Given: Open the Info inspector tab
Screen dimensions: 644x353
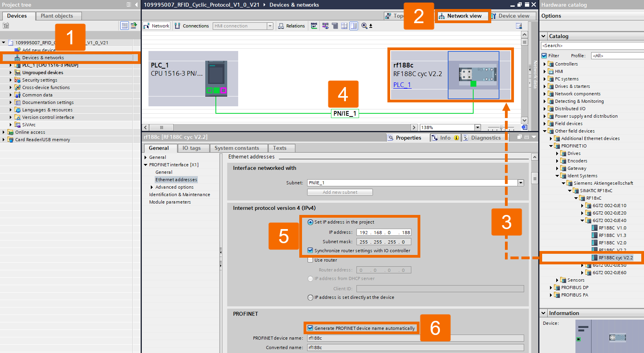Looking at the screenshot, I should (445, 138).
